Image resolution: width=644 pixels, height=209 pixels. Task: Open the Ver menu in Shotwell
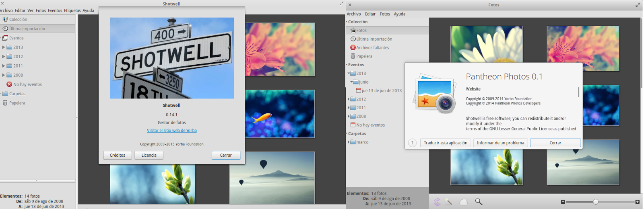(x=31, y=10)
